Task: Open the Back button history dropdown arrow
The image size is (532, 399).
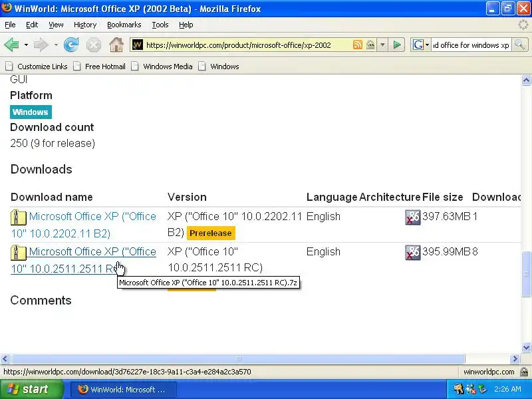Action: click(26, 45)
